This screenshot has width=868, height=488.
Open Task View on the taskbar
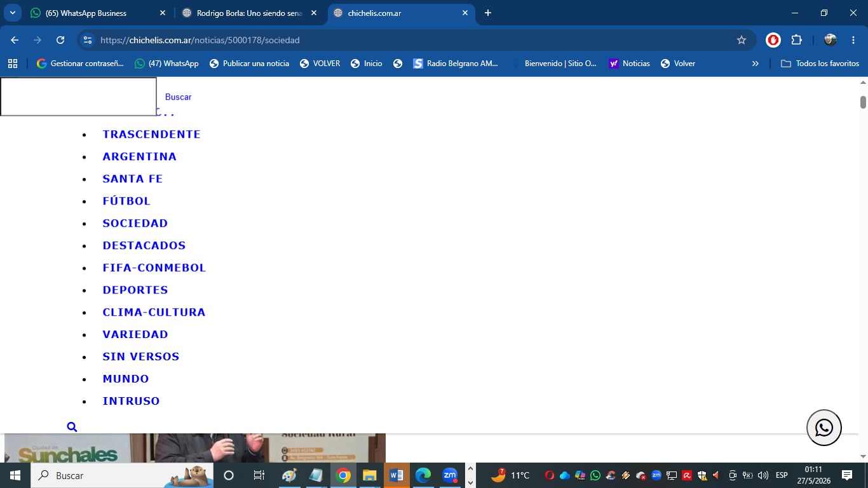pyautogui.click(x=259, y=475)
